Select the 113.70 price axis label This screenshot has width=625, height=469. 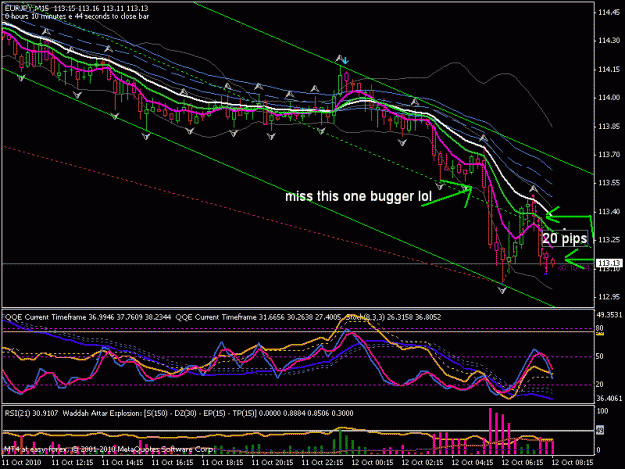[x=609, y=155]
